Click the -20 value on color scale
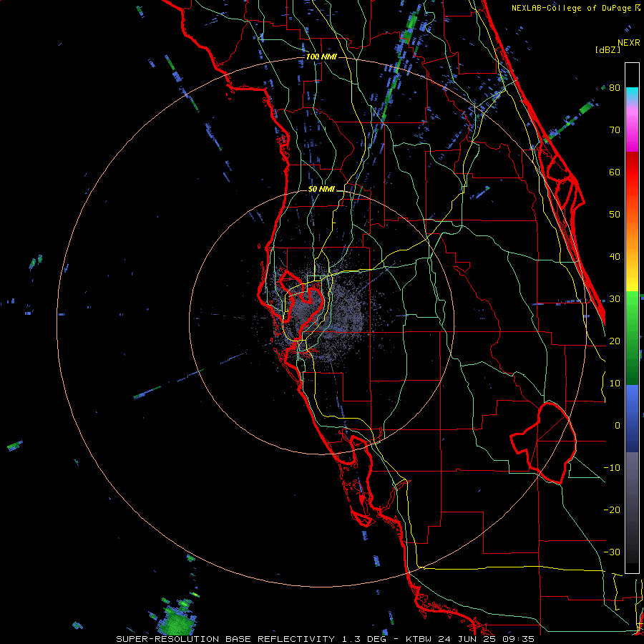The width and height of the screenshot is (644, 644). (612, 510)
